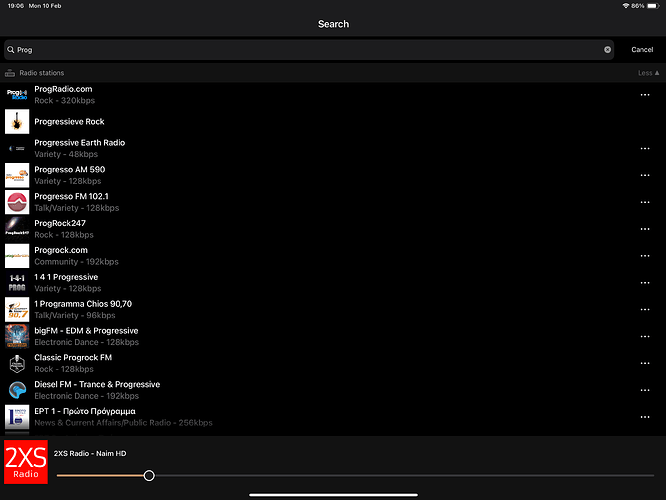The height and width of the screenshot is (500, 666).
Task: Open more options for ProgRadio.com
Action: click(645, 95)
